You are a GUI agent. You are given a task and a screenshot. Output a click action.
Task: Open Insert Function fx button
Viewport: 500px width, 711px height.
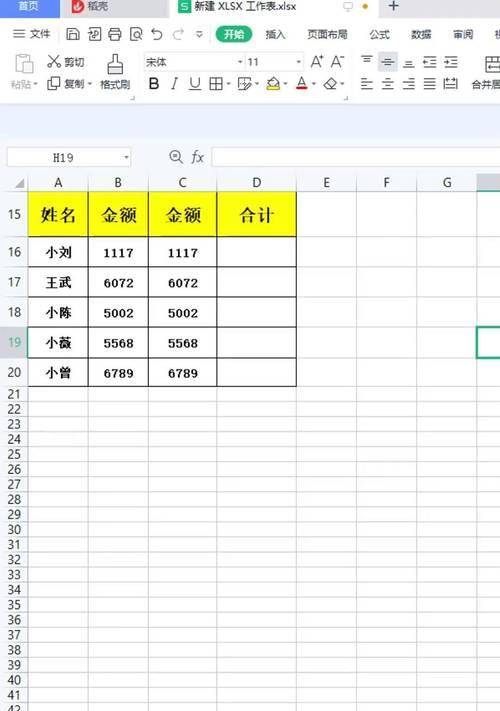pyautogui.click(x=197, y=157)
